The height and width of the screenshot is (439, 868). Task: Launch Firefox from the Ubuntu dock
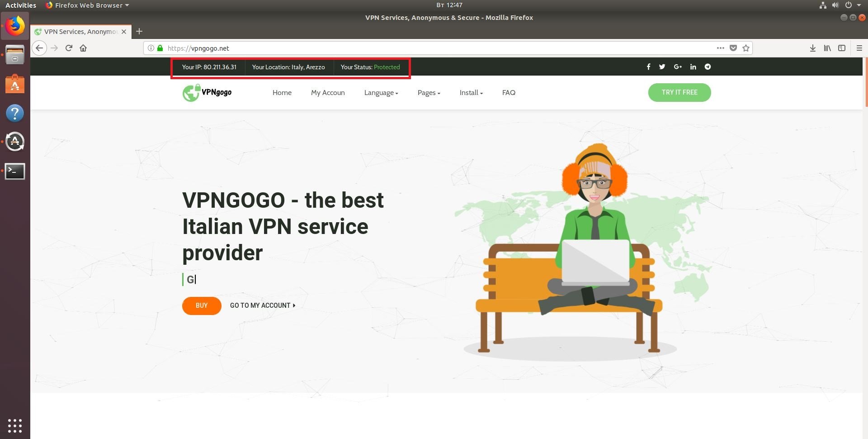tap(15, 26)
